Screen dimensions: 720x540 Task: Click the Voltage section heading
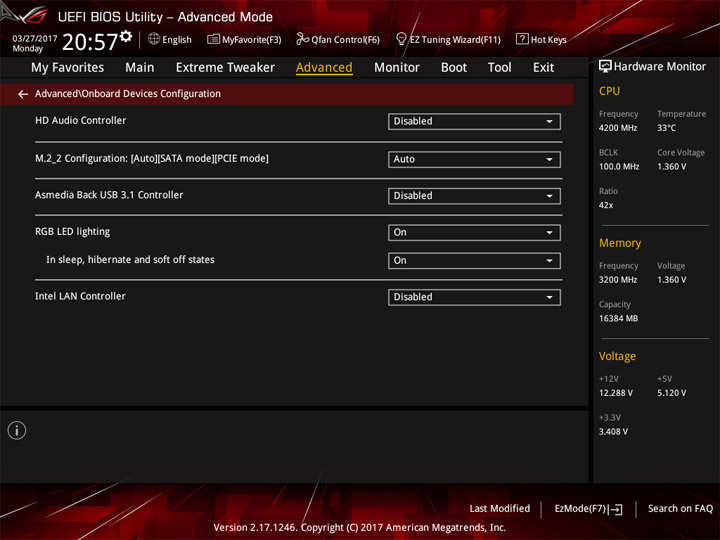617,356
